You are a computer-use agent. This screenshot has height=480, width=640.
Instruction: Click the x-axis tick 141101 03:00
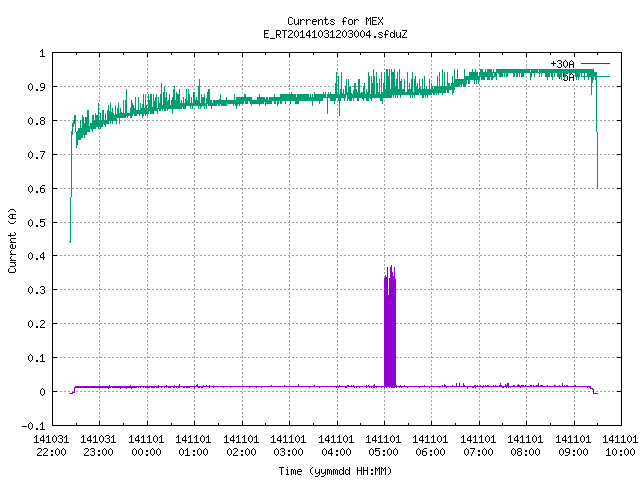pos(288,446)
